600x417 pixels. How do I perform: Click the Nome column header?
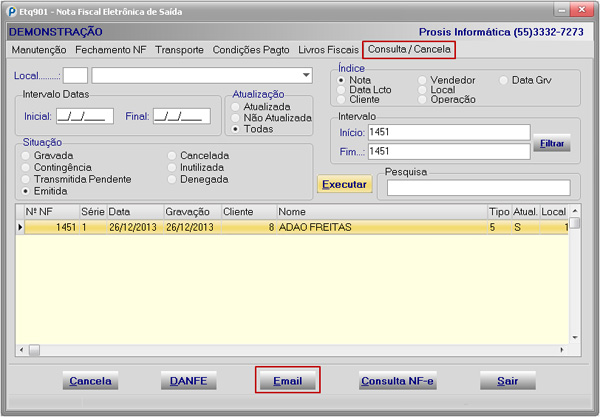(x=382, y=212)
